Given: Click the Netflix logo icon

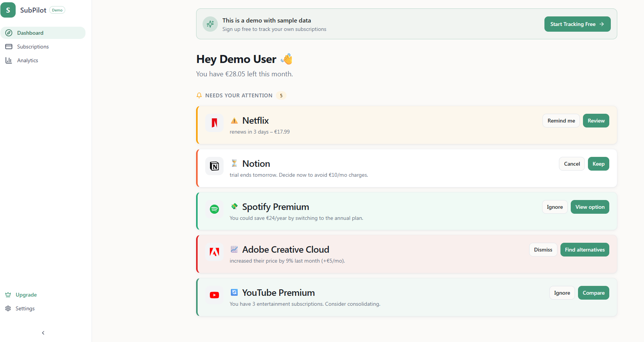Looking at the screenshot, I should [214, 123].
